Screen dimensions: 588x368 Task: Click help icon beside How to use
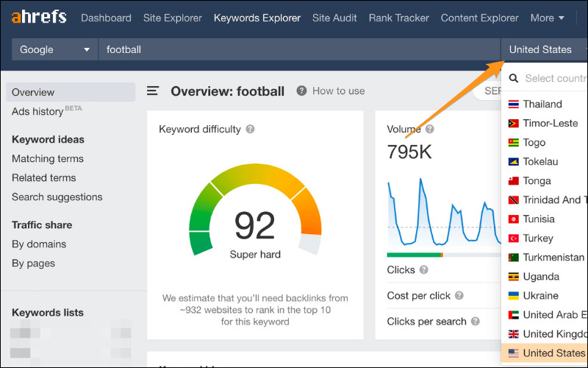tap(301, 91)
